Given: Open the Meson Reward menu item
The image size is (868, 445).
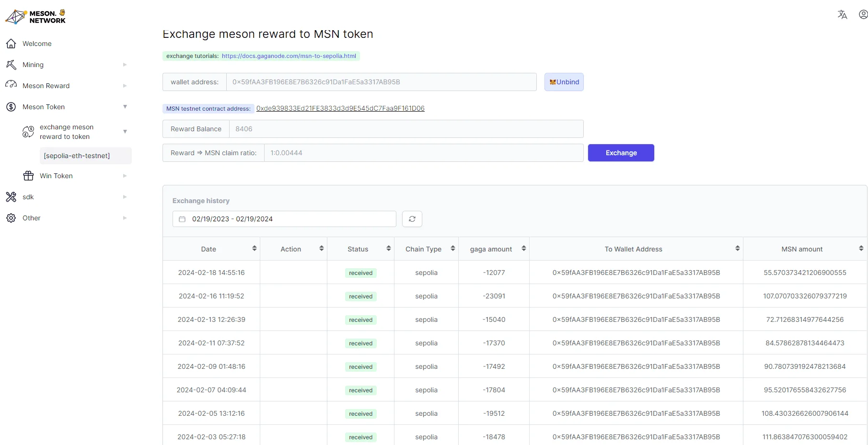Looking at the screenshot, I should tap(46, 86).
